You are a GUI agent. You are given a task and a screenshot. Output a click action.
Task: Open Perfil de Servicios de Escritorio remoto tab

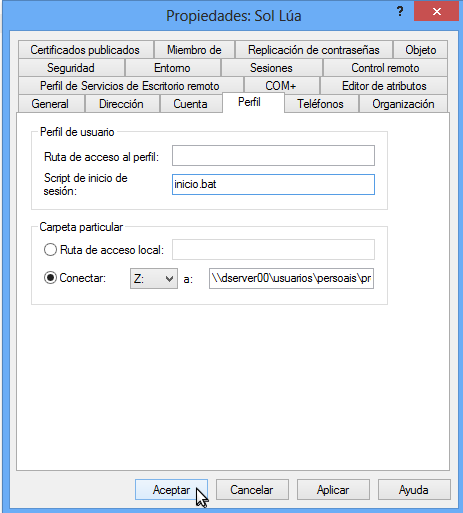(x=131, y=86)
